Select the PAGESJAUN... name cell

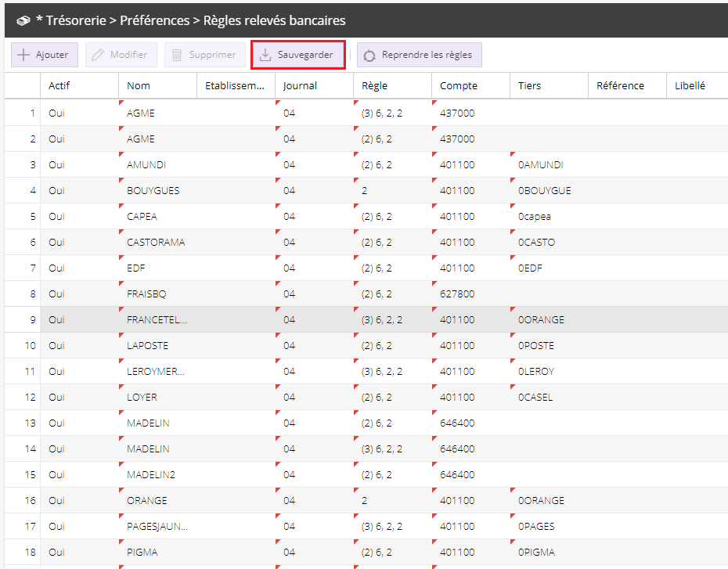[158, 526]
